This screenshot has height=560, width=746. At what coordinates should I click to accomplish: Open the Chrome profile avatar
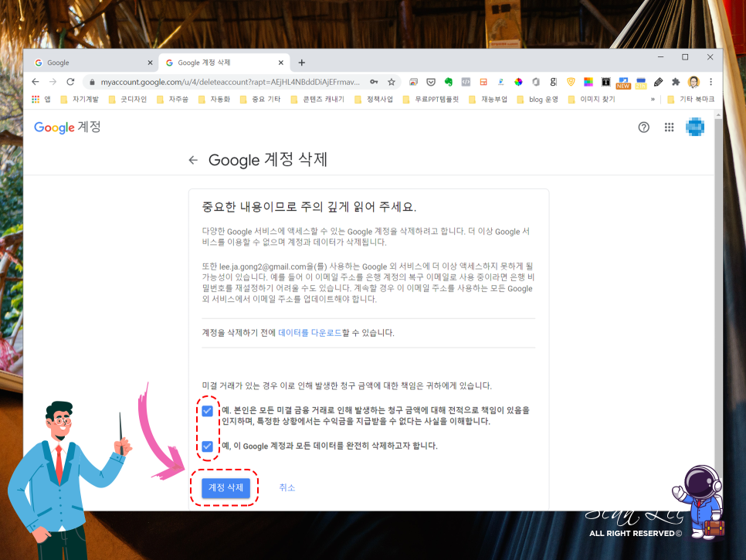693,82
